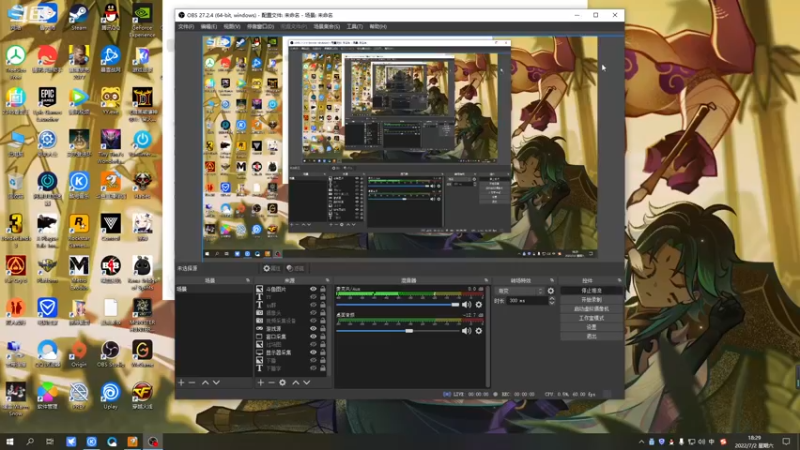Toggle the lock on the 游戏源 source
800x450 pixels.
pos(322,329)
